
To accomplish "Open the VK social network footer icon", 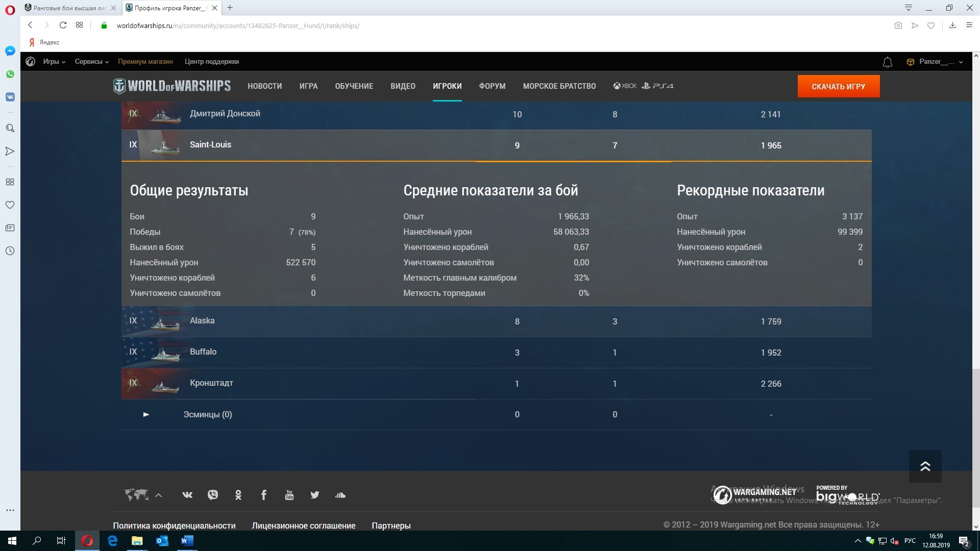I will [x=187, y=495].
